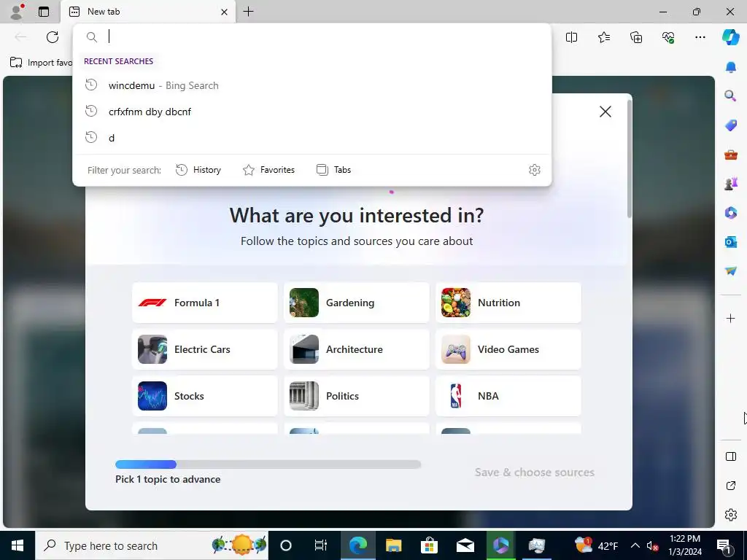
Task: Open the sidebar Games chess icon
Action: [731, 183]
